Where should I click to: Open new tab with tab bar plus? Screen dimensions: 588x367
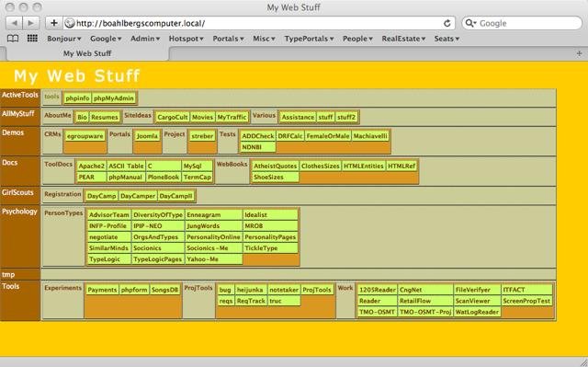pos(579,53)
